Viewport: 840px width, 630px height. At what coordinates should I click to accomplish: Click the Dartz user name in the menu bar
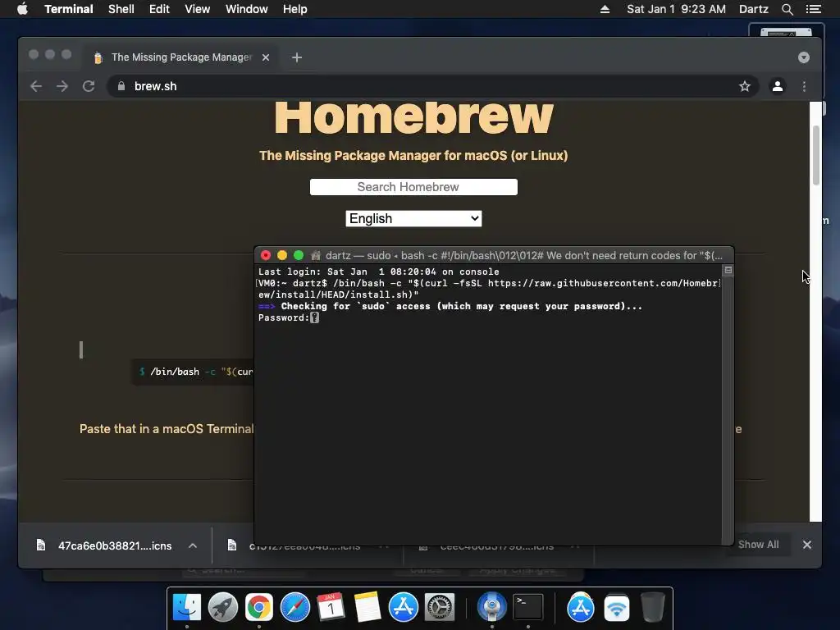(753, 9)
